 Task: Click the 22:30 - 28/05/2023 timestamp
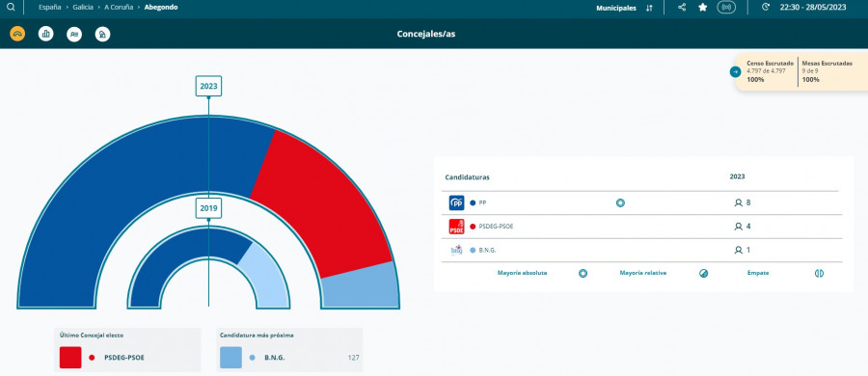click(813, 7)
